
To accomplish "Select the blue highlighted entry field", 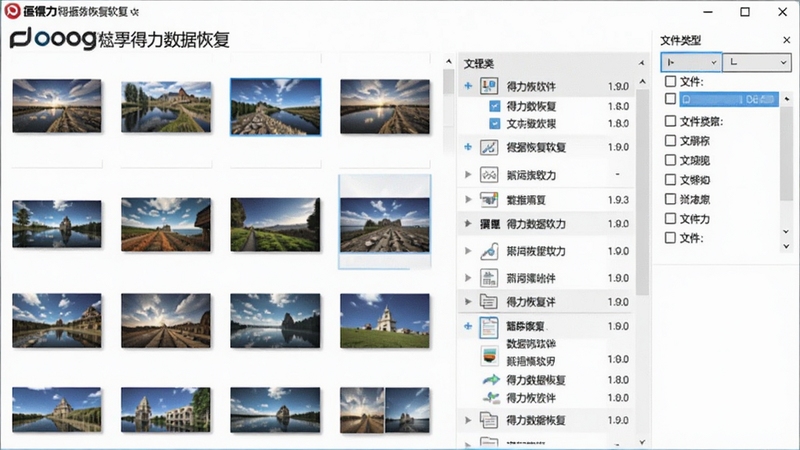I will click(729, 99).
